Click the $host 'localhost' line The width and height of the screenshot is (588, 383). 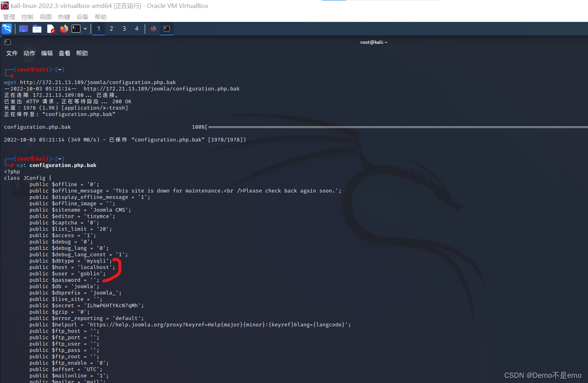72,267
